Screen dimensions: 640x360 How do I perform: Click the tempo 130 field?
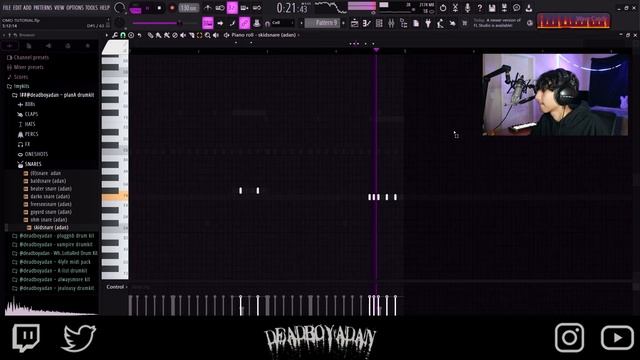[x=188, y=8]
